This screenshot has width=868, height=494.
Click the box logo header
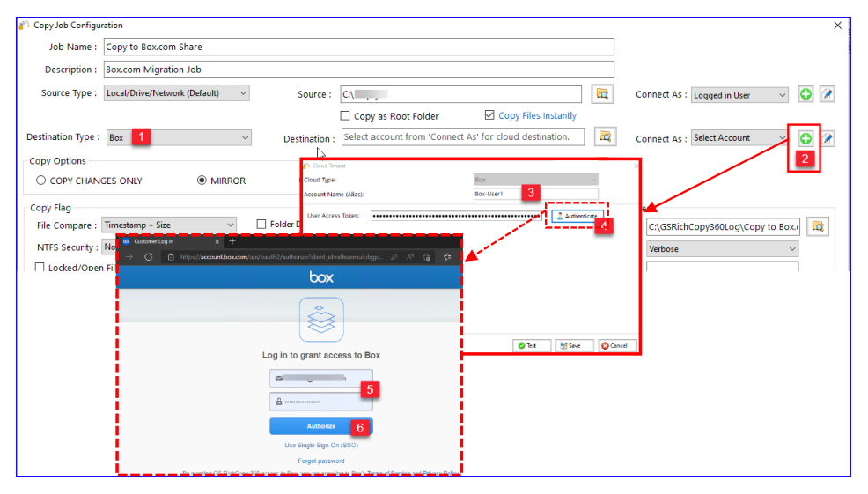pos(321,276)
